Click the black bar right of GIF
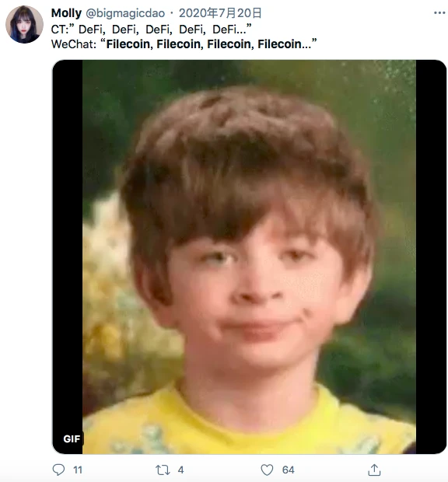 tap(431, 257)
